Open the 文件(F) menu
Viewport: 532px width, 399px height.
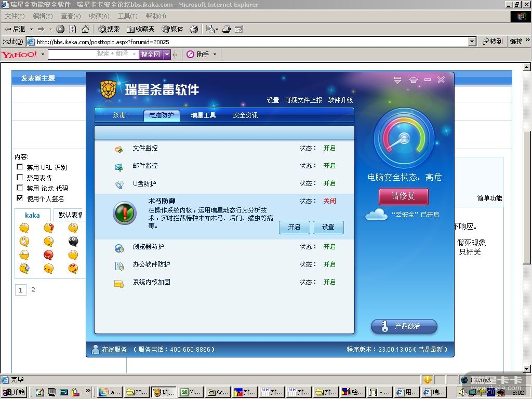click(x=15, y=16)
